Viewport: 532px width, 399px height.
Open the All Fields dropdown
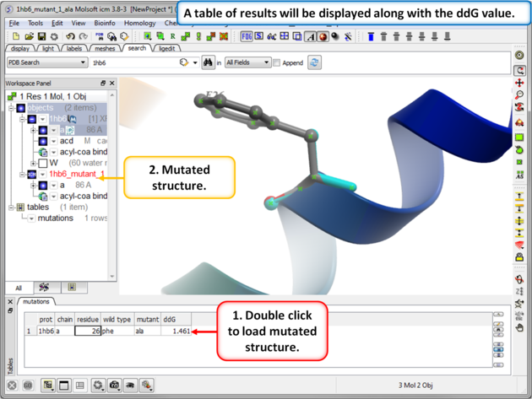(247, 62)
